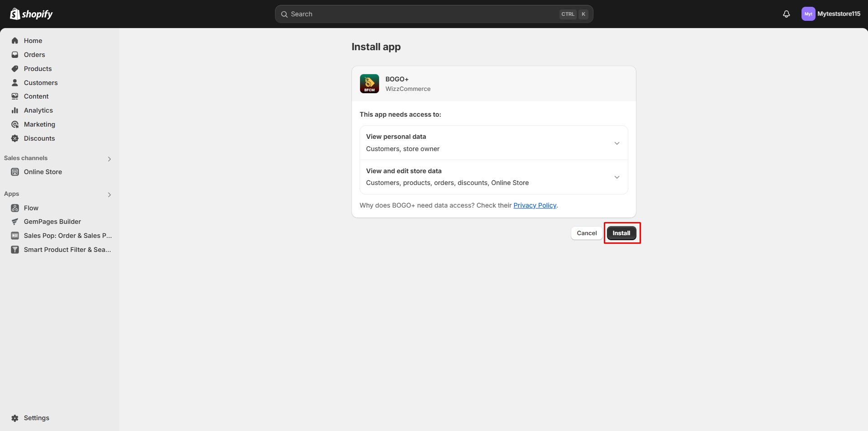Viewport: 868px width, 431px height.
Task: Click the Analytics bar chart icon
Action: tap(15, 110)
